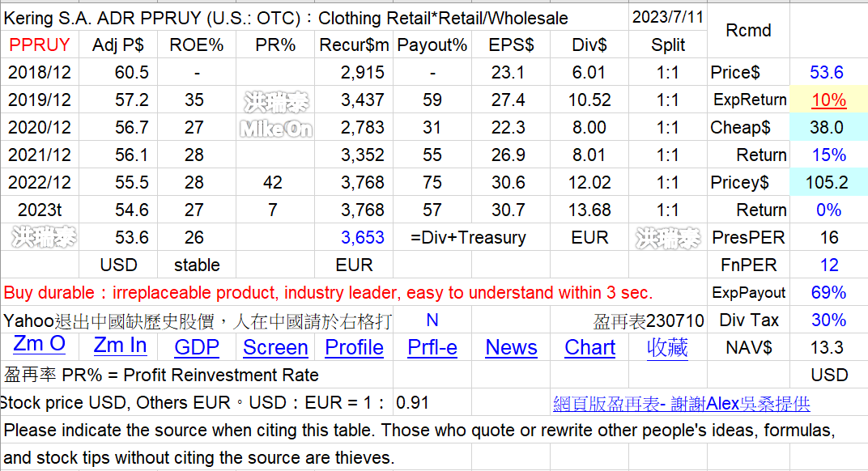Open the Profile link
Image resolution: width=868 pixels, height=471 pixels.
pos(355,347)
